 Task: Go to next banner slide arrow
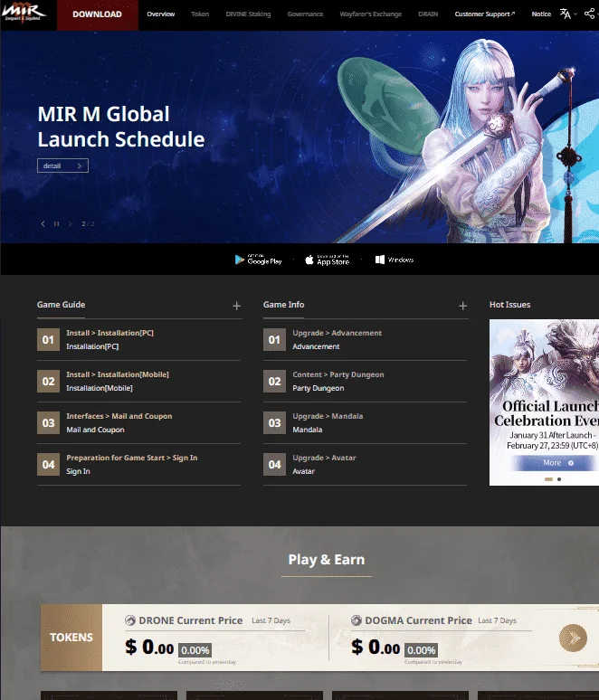click(x=71, y=223)
